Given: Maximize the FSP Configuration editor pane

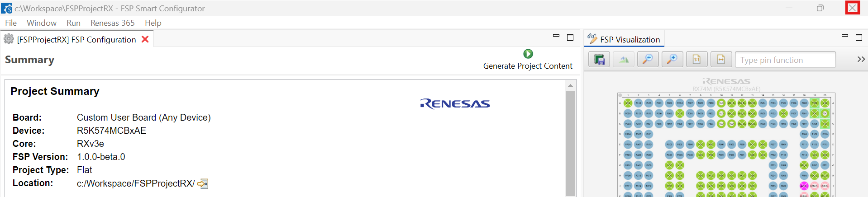Looking at the screenshot, I should point(570,38).
